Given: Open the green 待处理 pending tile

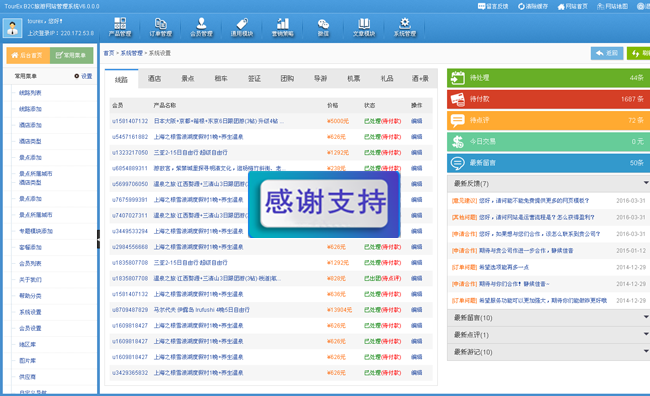Looking at the screenshot, I should 548,78.
